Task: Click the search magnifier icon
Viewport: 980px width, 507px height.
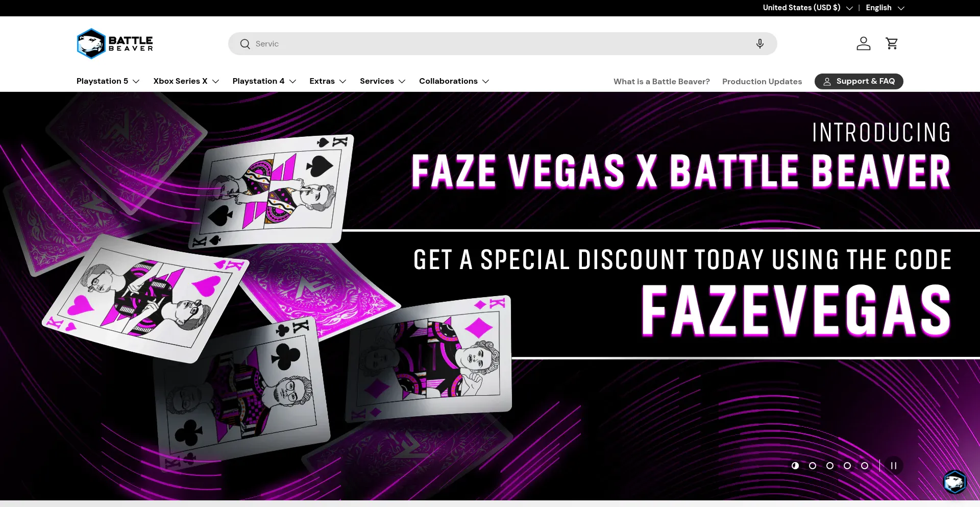Action: 245,44
